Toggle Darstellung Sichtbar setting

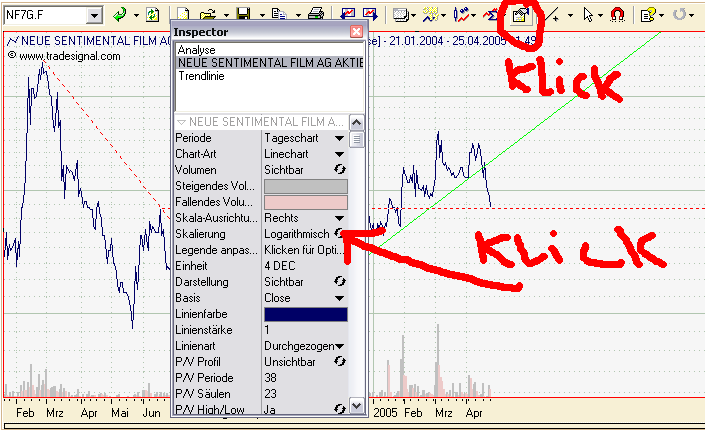click(340, 282)
